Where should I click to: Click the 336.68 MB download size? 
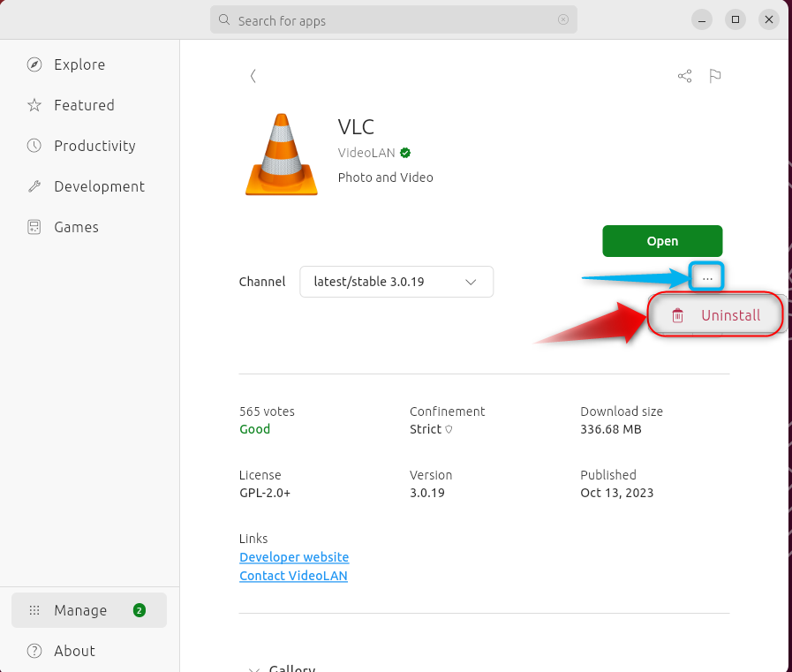[x=611, y=429]
